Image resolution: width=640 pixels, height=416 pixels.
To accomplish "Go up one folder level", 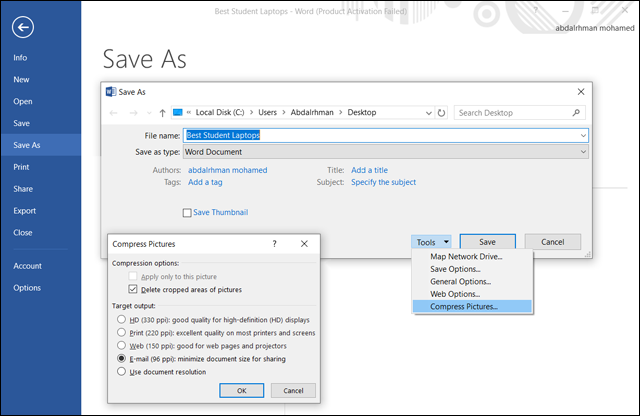I will point(162,113).
